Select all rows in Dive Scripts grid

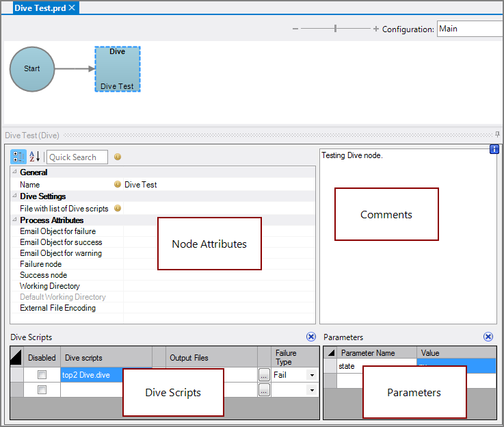[16, 357]
